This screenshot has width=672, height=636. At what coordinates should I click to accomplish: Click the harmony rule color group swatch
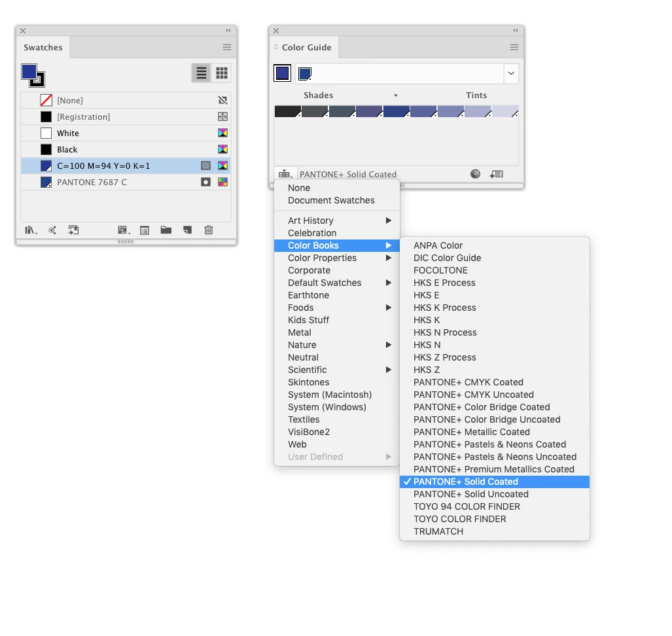[x=305, y=74]
